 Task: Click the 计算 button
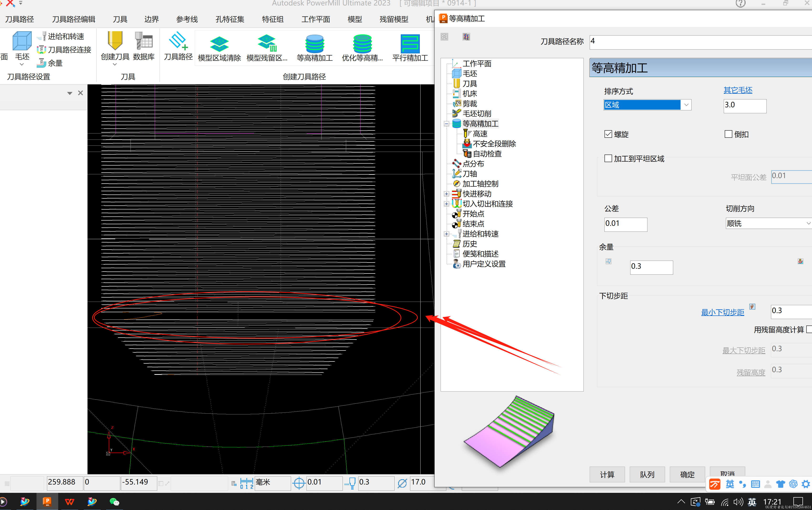[607, 475]
